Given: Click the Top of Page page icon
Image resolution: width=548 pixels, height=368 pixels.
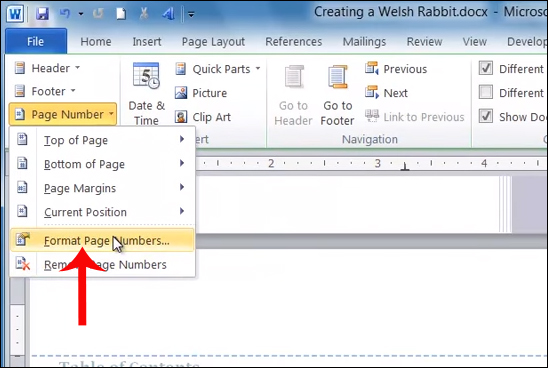Looking at the screenshot, I should point(22,139).
